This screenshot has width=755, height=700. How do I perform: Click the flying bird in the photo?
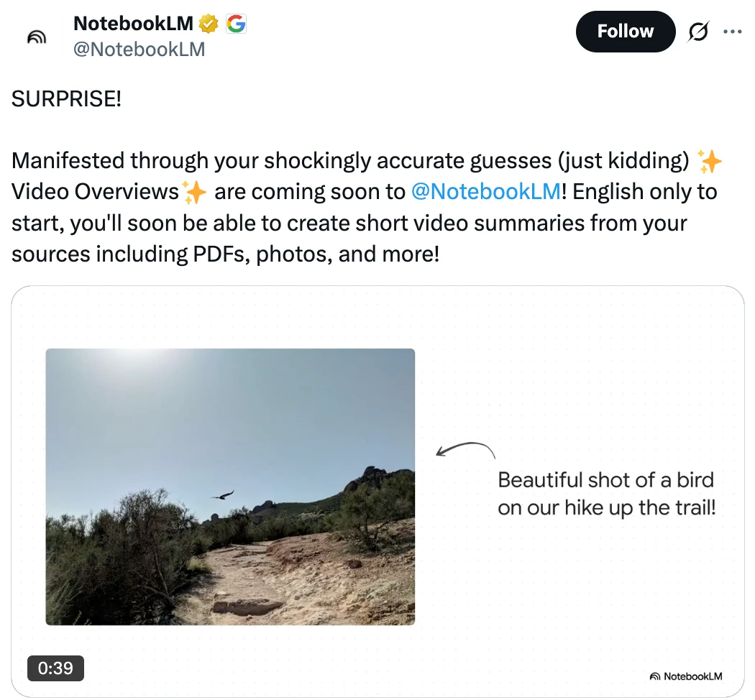(223, 495)
